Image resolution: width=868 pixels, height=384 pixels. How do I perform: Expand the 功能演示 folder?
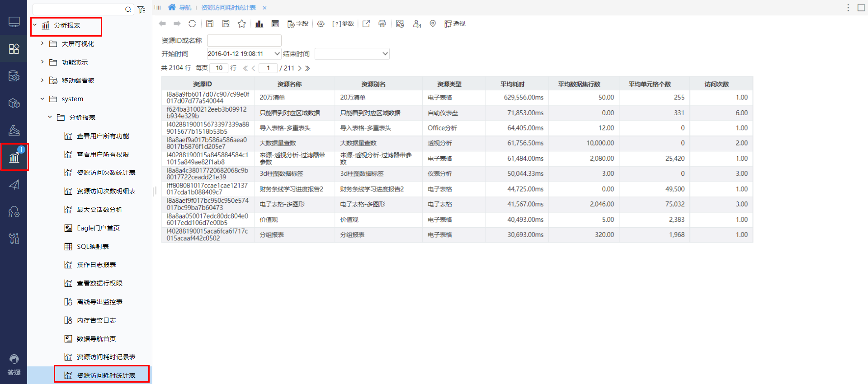(42, 62)
